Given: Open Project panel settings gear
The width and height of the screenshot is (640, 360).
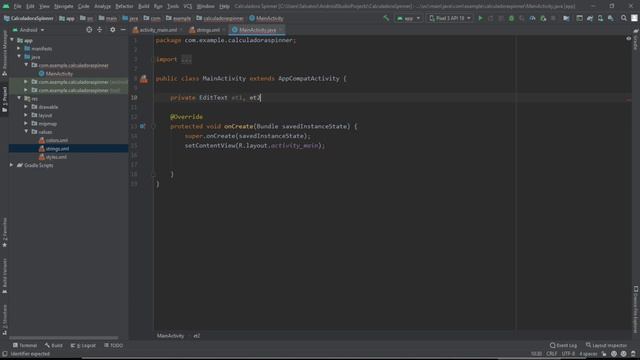Looking at the screenshot, I should coord(113,30).
